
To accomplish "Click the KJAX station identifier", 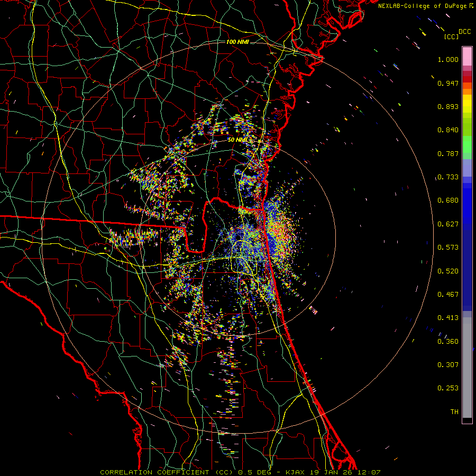I will click(x=296, y=472).
